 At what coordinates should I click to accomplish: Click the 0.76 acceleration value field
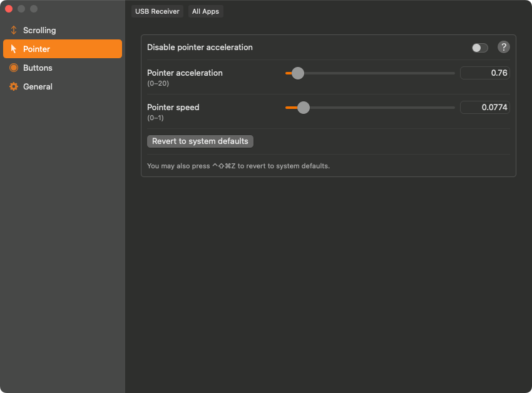[x=484, y=73]
